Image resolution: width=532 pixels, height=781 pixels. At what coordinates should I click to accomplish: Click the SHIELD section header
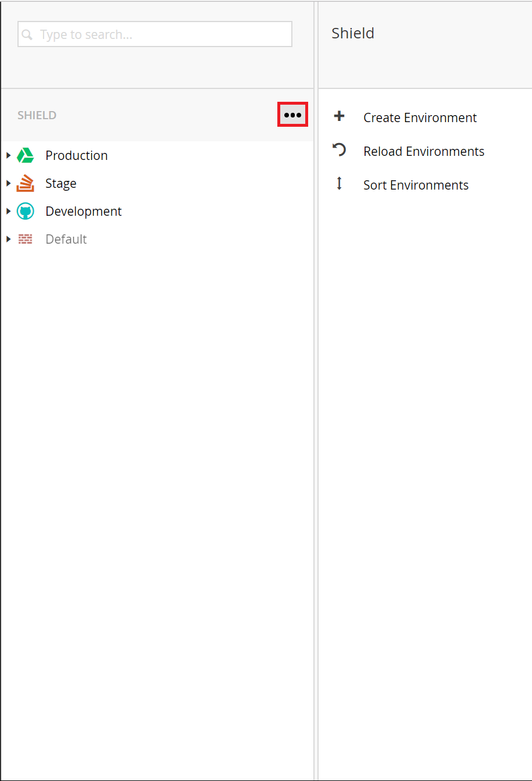(37, 115)
